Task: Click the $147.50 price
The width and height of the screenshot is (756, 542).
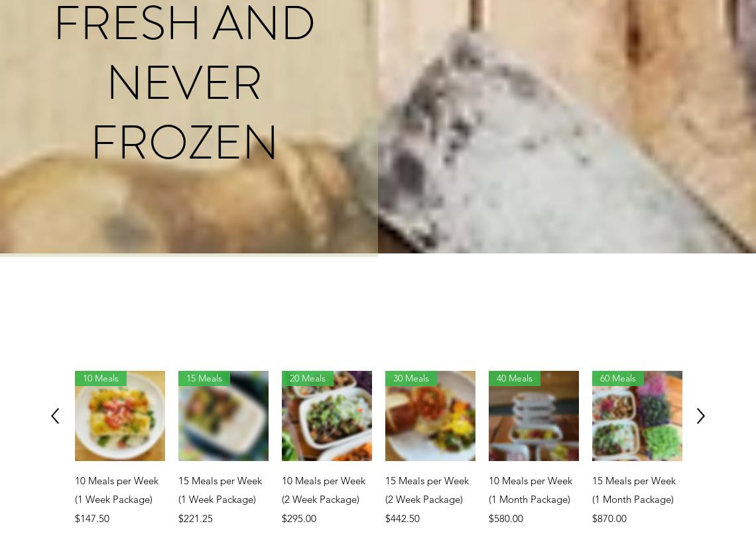Action: point(92,519)
